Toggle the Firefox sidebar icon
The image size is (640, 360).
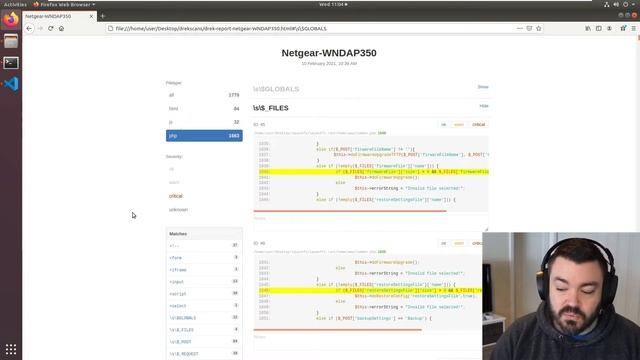click(x=598, y=29)
